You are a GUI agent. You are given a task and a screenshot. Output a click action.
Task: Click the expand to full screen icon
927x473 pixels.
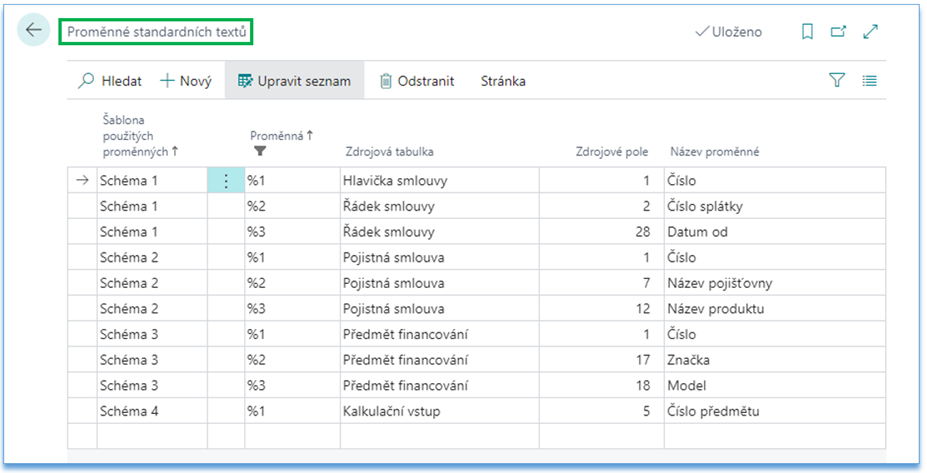pos(870,32)
